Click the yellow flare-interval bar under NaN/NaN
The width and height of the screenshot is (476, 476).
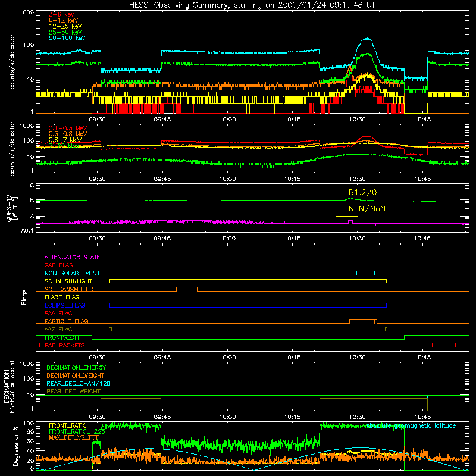346,217
